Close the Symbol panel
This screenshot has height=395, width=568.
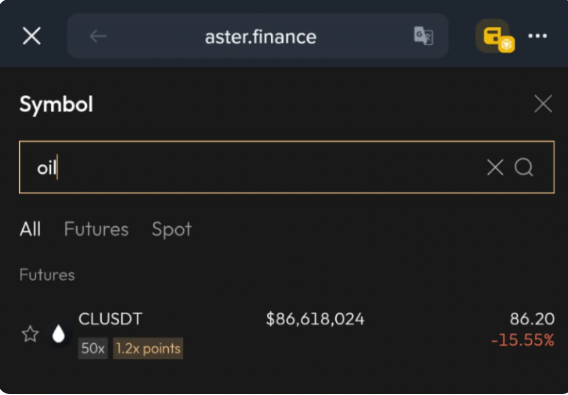(543, 104)
